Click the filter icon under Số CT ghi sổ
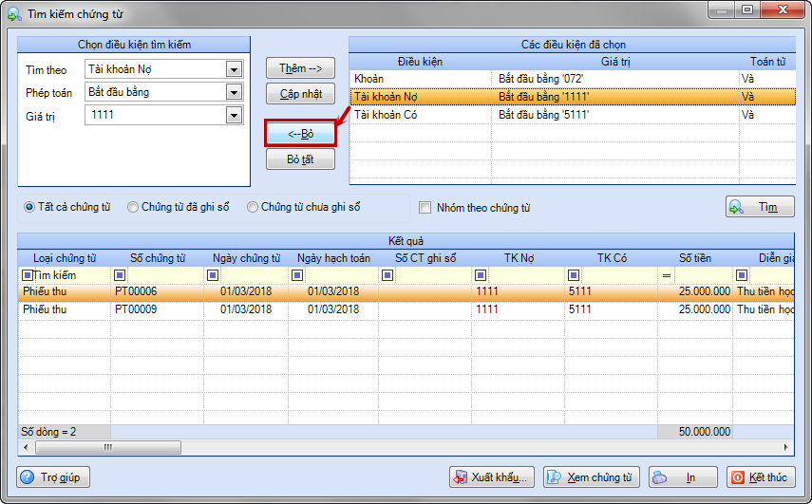 click(387, 275)
